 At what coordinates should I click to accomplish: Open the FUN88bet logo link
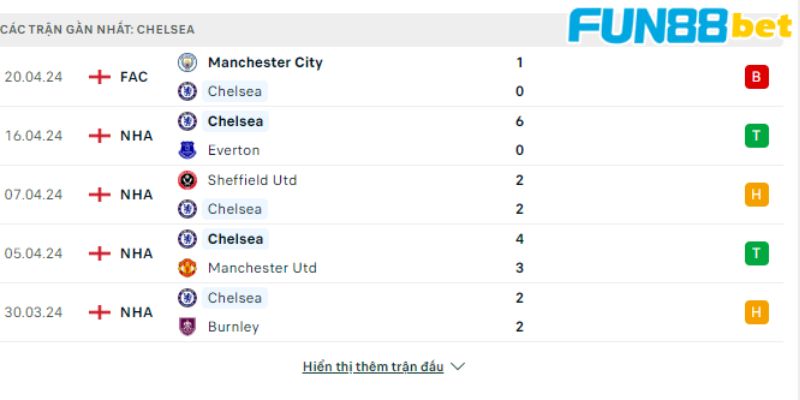pos(681,26)
